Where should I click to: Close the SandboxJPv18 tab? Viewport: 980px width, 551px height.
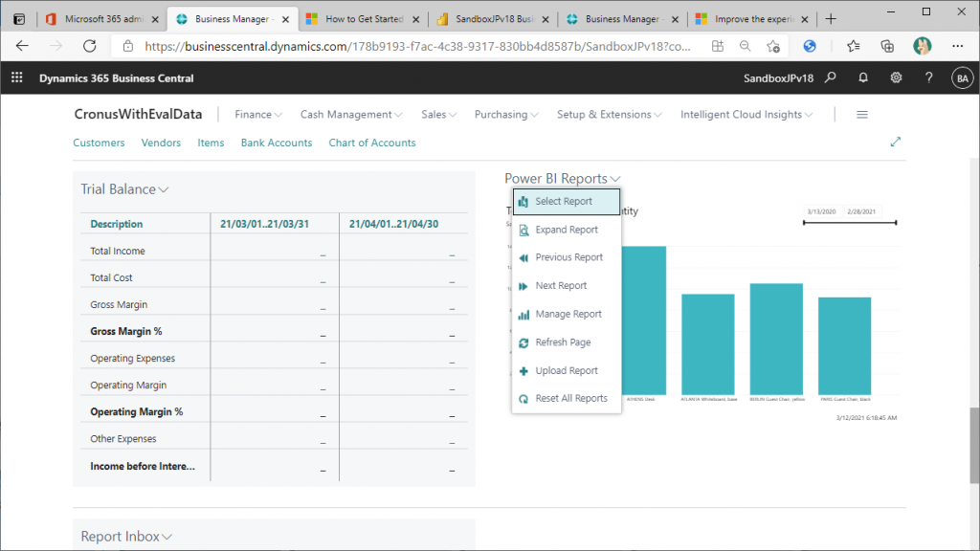coord(545,19)
